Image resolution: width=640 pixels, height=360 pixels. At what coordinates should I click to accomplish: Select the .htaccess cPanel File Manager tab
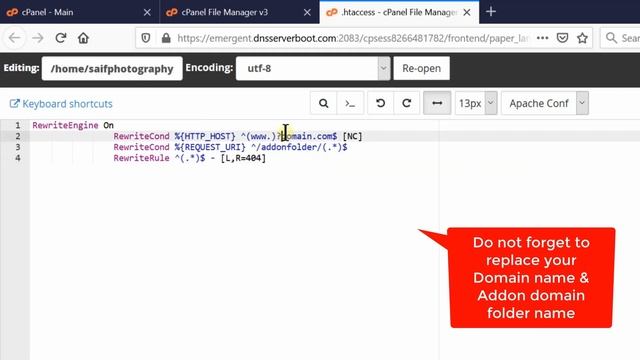point(399,12)
